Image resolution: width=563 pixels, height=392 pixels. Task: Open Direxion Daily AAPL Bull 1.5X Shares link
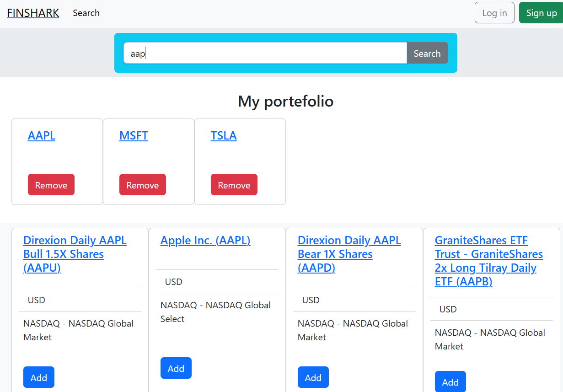pos(75,254)
